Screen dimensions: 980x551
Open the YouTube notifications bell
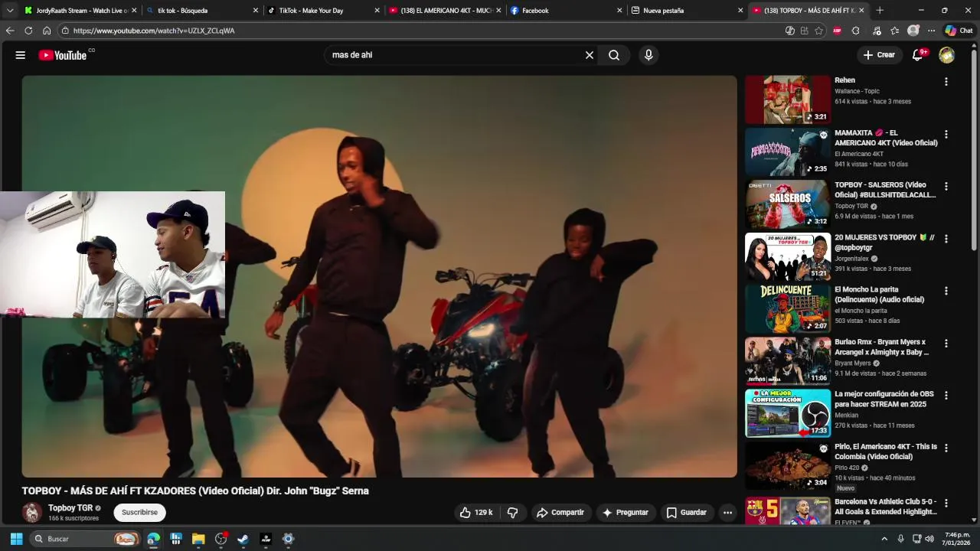pos(918,55)
